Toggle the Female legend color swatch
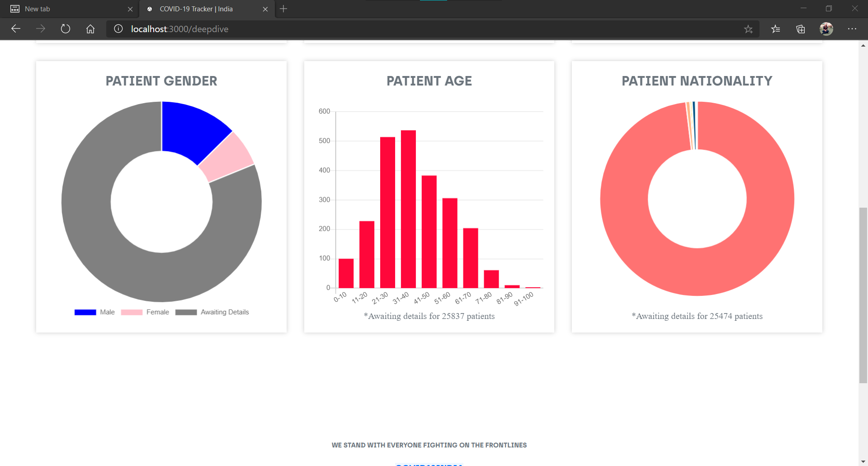 click(x=132, y=312)
